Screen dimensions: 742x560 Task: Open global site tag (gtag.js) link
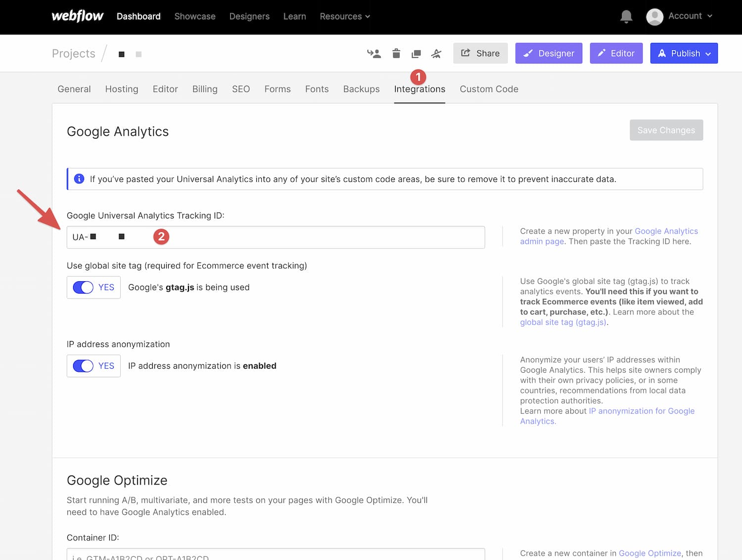563,322
